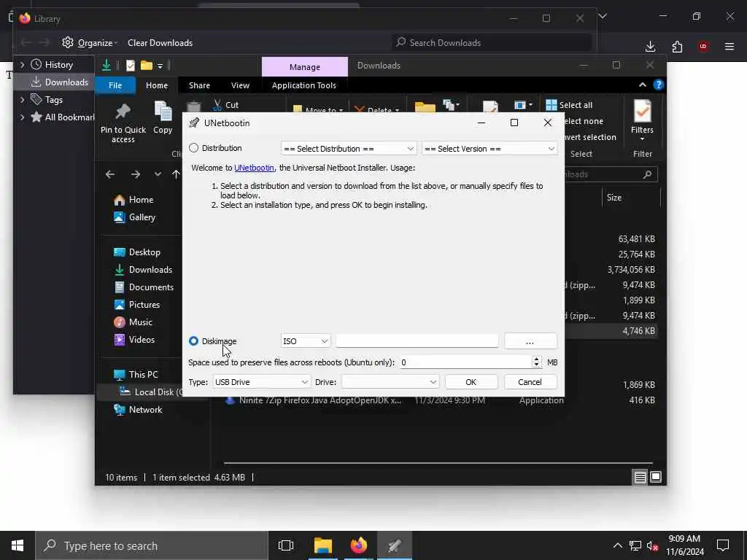747x560 pixels.
Task: Switch to the View ribbon tab
Action: pos(240,85)
